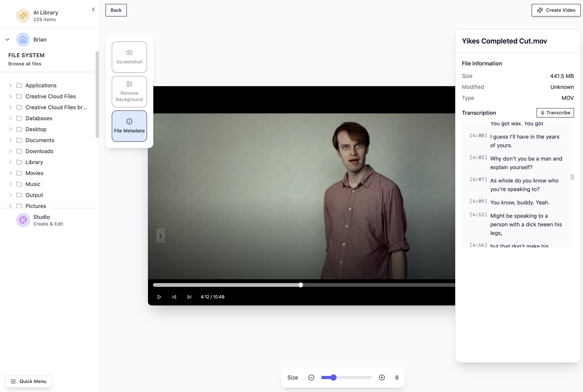This screenshot has width=583, height=392.
Task: Select the Movies folder
Action: point(34,173)
